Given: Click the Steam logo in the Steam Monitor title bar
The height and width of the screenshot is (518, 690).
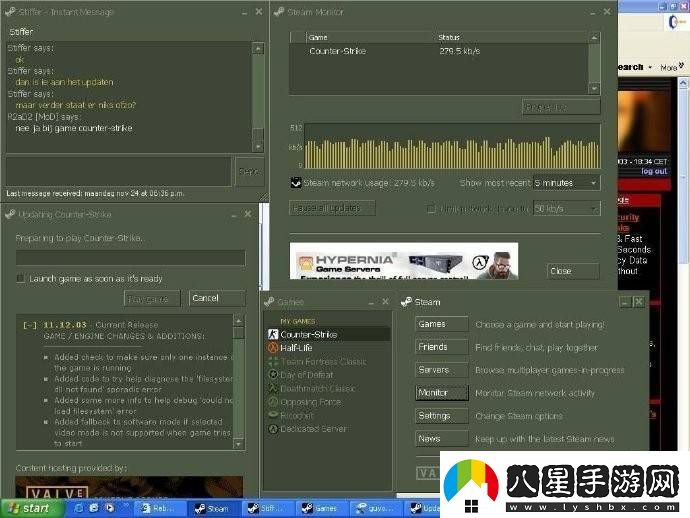Looking at the screenshot, I should [279, 12].
